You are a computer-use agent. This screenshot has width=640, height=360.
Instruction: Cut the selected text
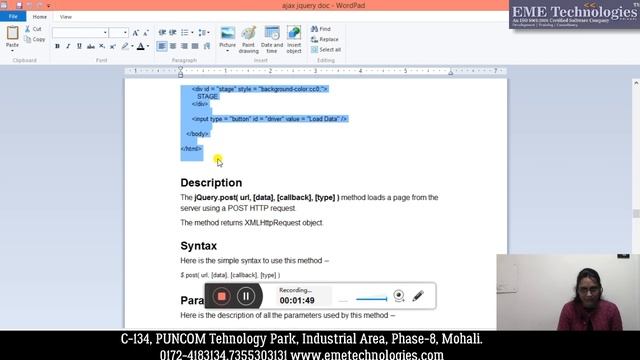click(x=33, y=29)
